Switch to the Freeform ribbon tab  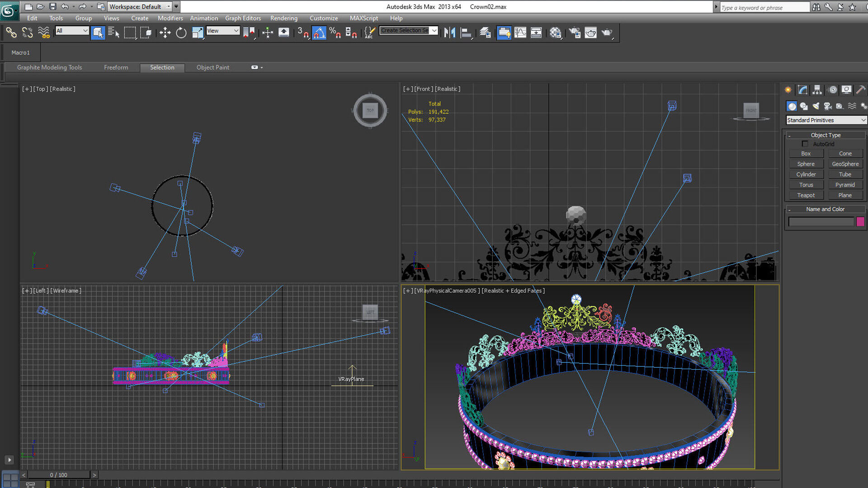pyautogui.click(x=116, y=67)
